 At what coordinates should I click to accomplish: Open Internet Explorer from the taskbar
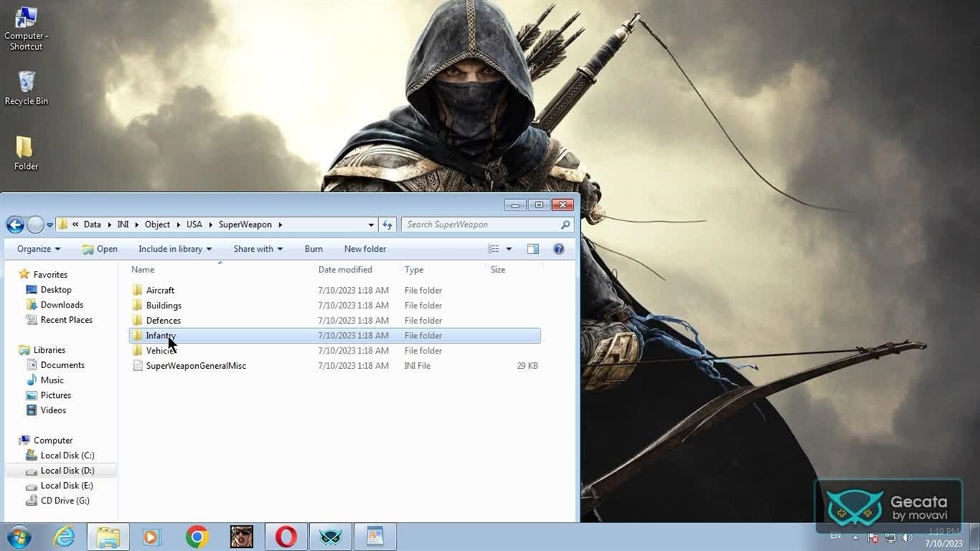pos(64,537)
